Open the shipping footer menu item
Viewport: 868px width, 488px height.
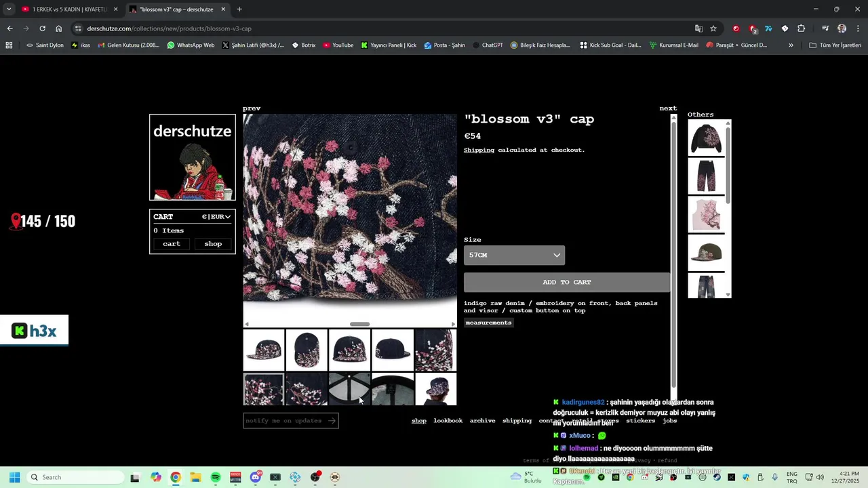(517, 421)
